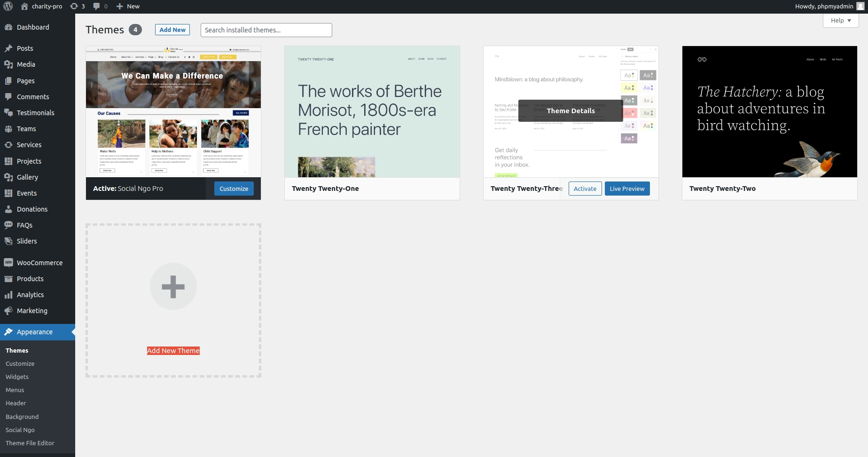
Task: Click the Sliders icon in sidebar
Action: pos(8,241)
